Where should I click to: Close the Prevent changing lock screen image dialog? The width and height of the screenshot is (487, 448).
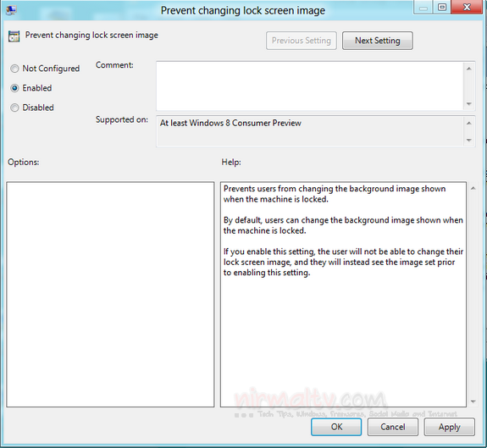coord(467,7)
